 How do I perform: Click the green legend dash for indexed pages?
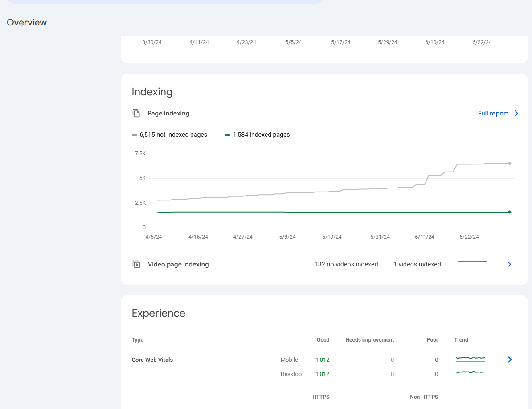tap(228, 135)
